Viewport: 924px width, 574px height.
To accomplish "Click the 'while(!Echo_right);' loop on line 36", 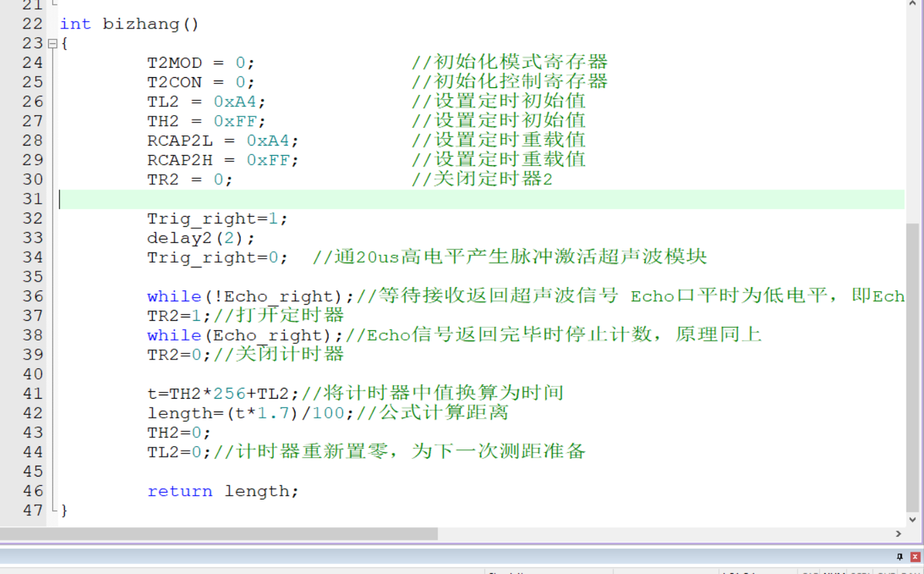I will [x=251, y=296].
